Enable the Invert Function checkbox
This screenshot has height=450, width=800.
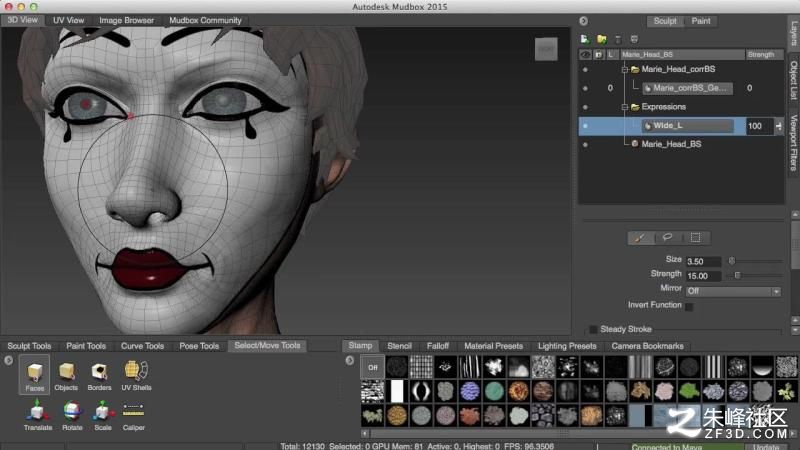coord(689,307)
